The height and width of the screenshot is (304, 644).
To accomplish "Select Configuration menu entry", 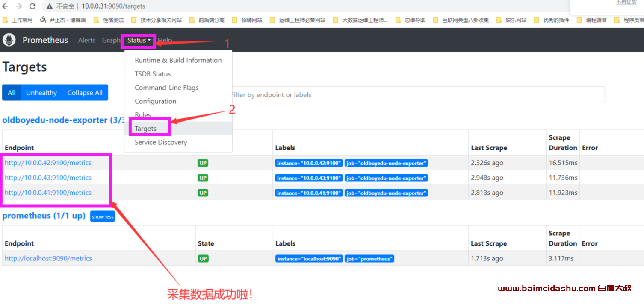I will click(x=178, y=101).
